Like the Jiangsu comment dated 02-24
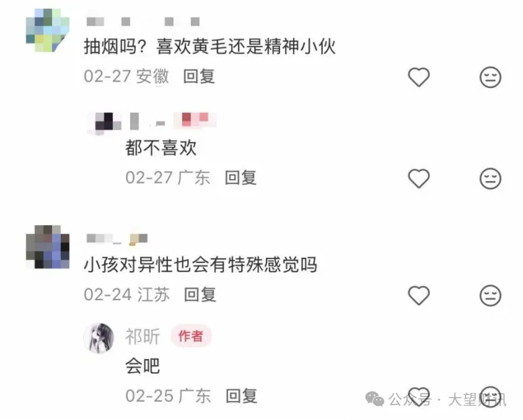523x420 pixels. (419, 296)
